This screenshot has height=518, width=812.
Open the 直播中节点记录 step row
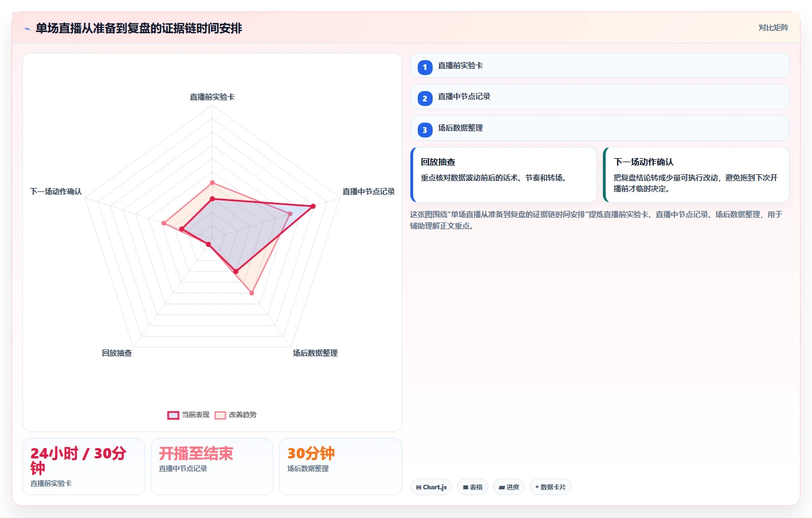click(599, 97)
